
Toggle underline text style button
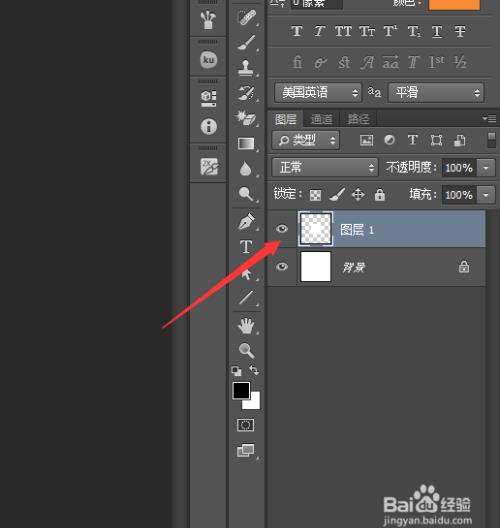(x=437, y=32)
